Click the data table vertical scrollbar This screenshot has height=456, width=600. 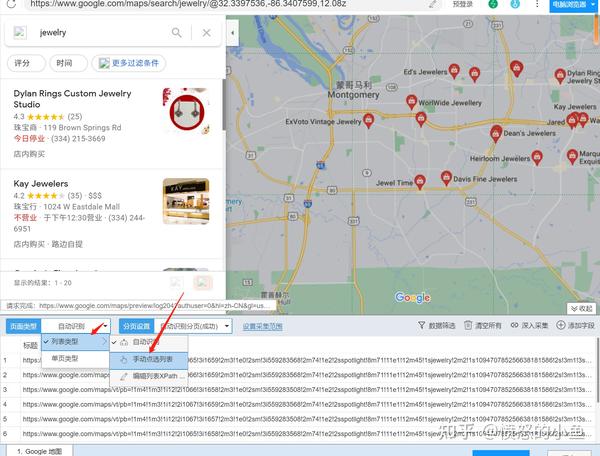pyautogui.click(x=597, y=369)
